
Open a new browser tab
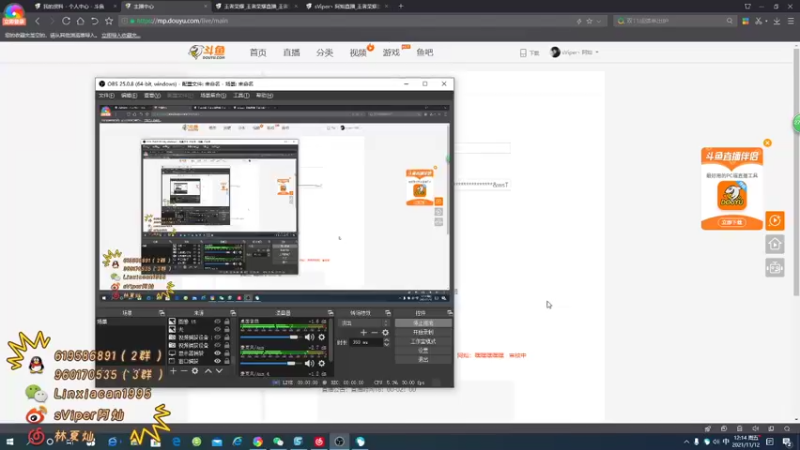401,6
